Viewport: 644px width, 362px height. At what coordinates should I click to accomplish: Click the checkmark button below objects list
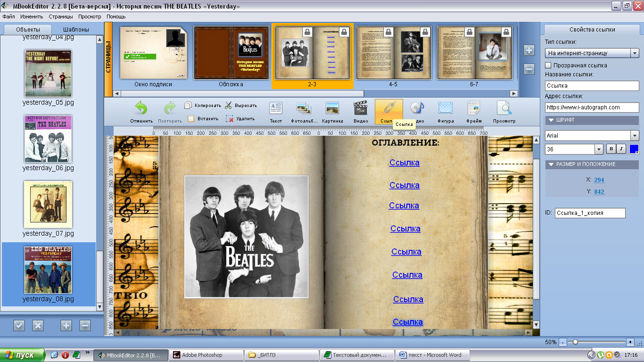(19, 325)
